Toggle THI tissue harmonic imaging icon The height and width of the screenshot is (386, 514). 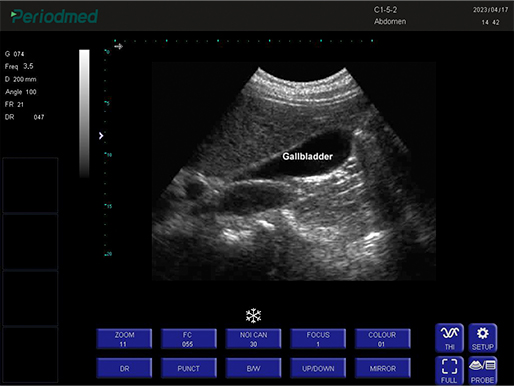[449, 338]
